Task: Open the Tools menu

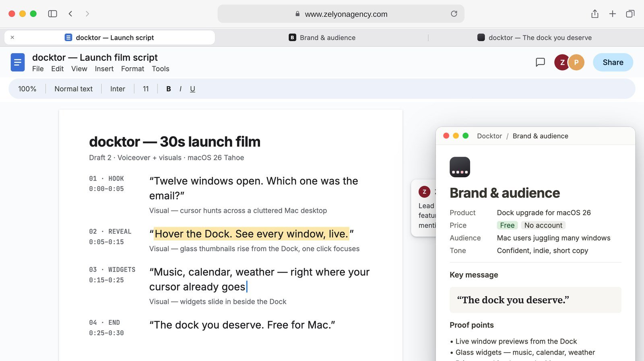Action: pos(161,69)
